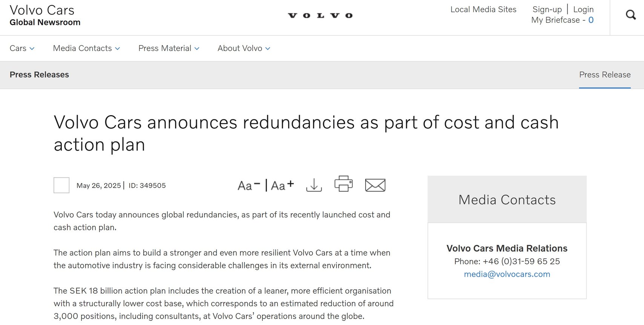The image size is (644, 325).
Task: Open Local Media Sites link
Action: (483, 9)
